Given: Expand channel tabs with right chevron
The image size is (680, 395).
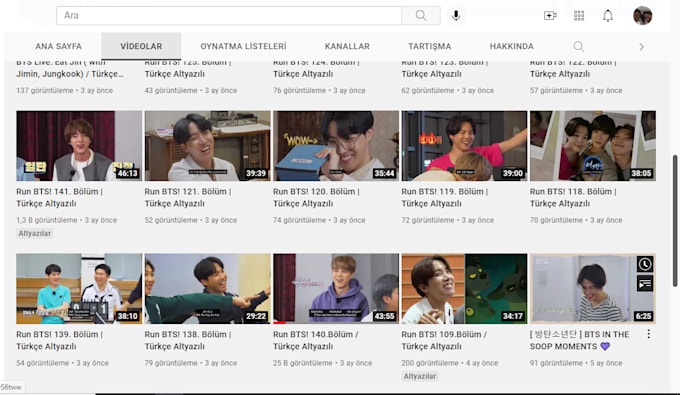Looking at the screenshot, I should (641, 46).
